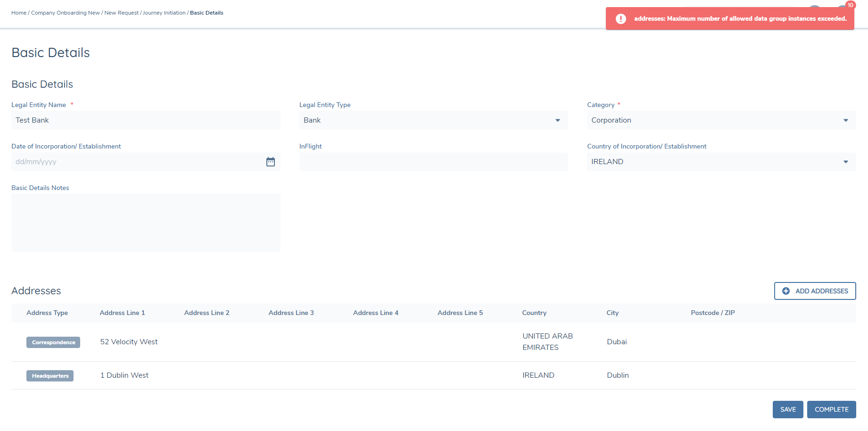
Task: Click the Legal Entity Name field
Action: [145, 120]
